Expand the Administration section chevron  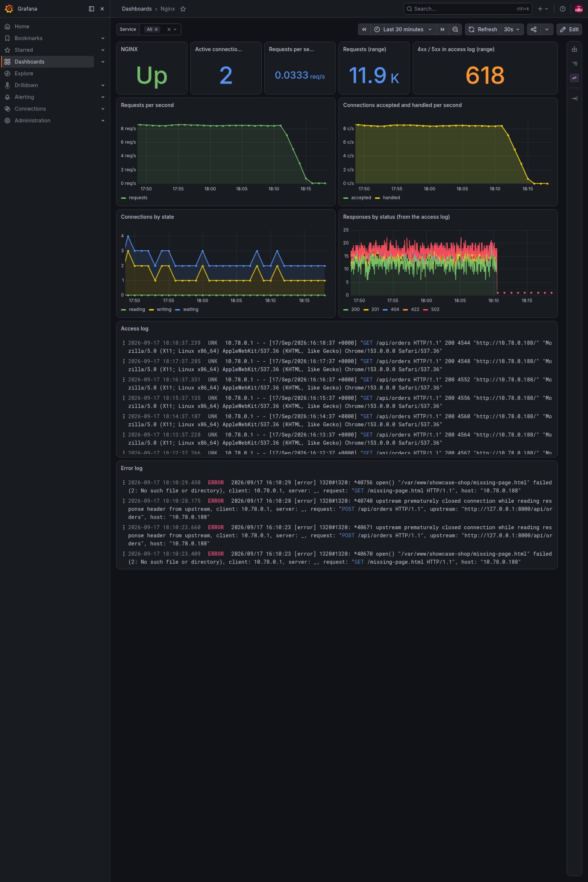coord(103,121)
